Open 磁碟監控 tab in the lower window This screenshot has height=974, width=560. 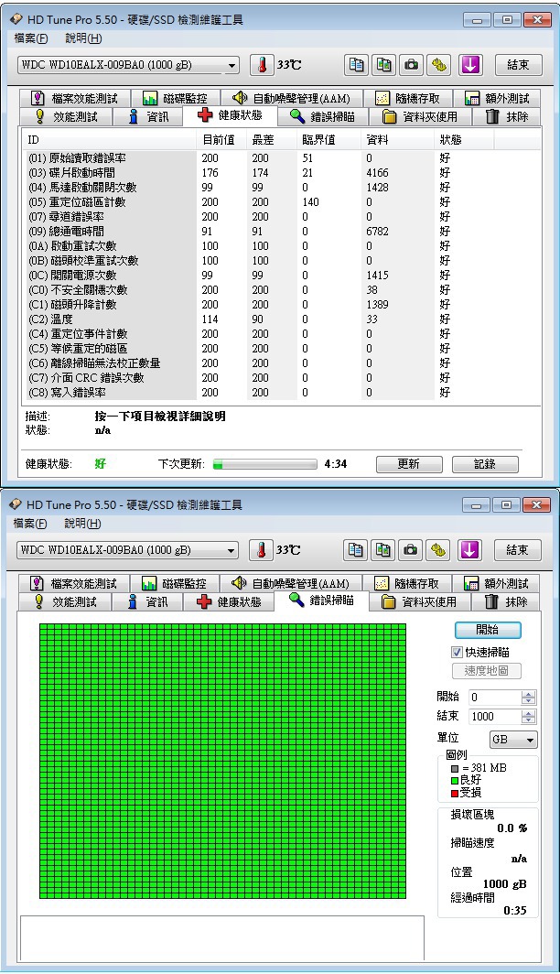click(176, 583)
